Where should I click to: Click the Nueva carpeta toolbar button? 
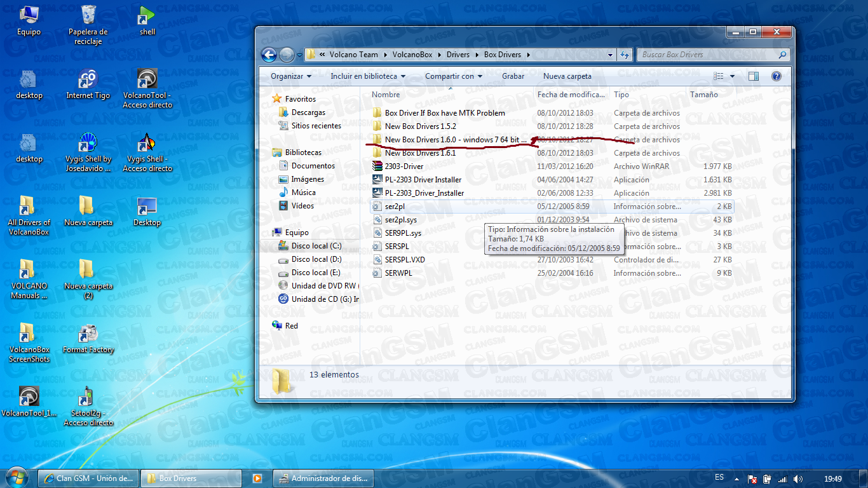(567, 76)
